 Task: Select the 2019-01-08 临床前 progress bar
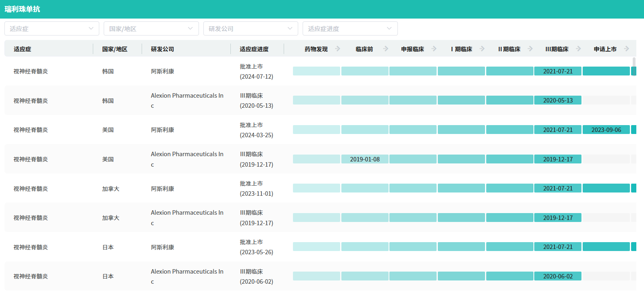click(x=365, y=159)
